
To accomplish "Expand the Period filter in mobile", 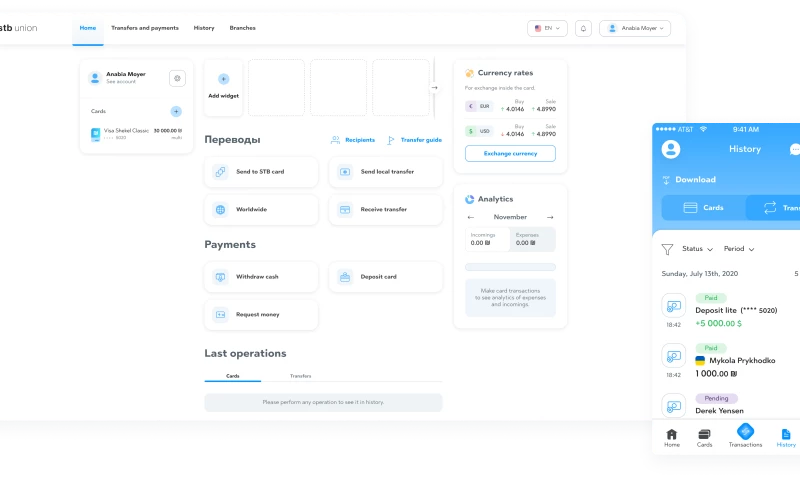I will (739, 249).
